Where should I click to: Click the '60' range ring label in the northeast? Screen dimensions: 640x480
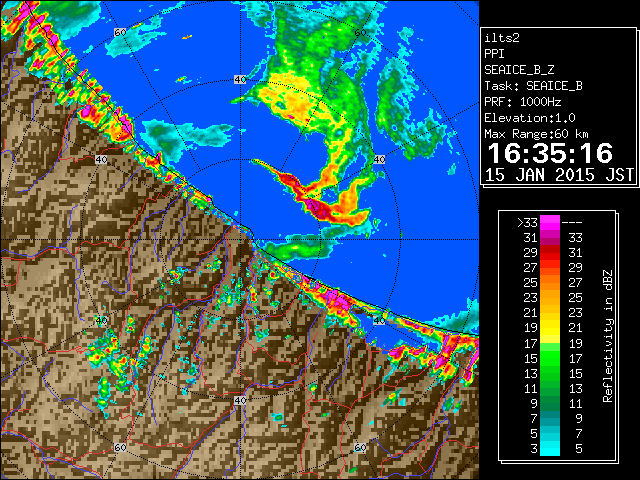[x=360, y=32]
